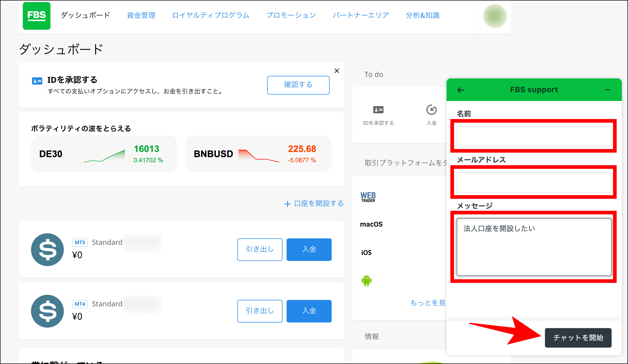Click 引き出し on the MT5 account
Screen dimensions: 628x364
coord(260,250)
